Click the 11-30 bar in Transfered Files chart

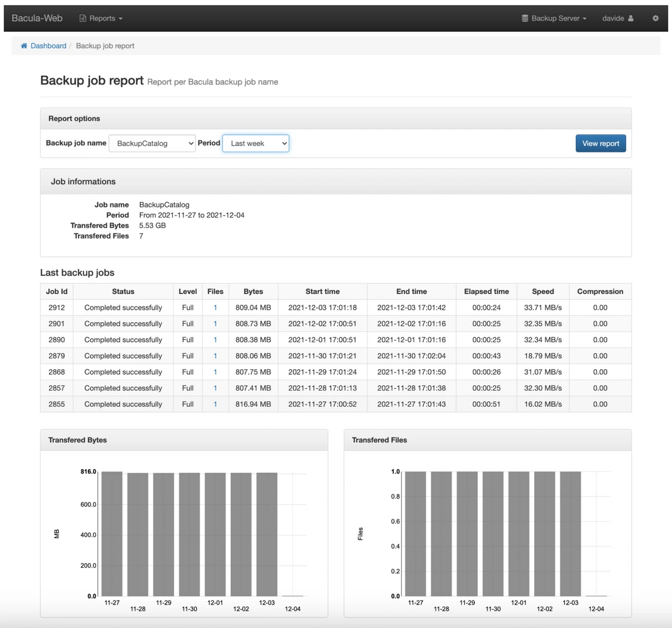point(493,534)
